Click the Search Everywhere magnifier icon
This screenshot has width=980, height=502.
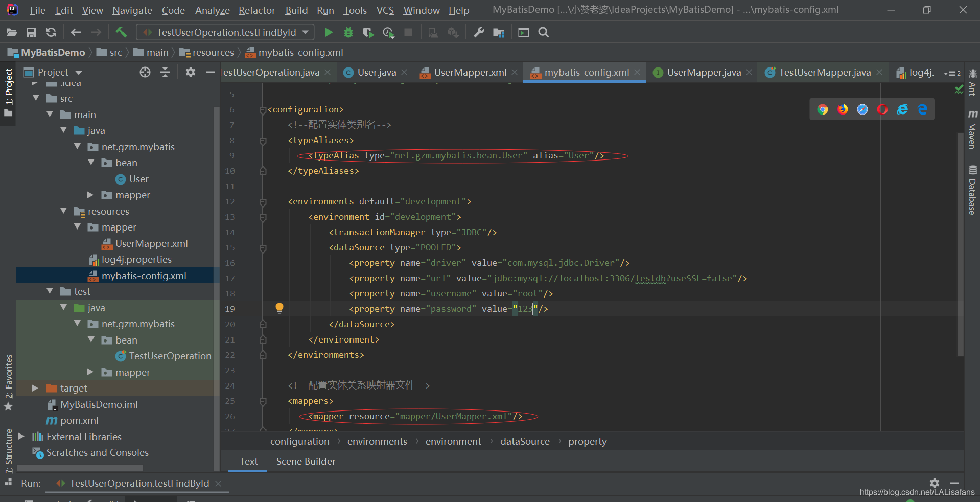coord(544,33)
